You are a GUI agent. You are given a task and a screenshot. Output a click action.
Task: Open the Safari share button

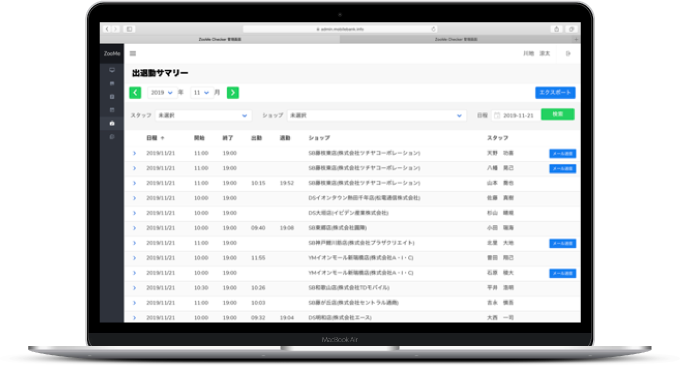pos(556,29)
